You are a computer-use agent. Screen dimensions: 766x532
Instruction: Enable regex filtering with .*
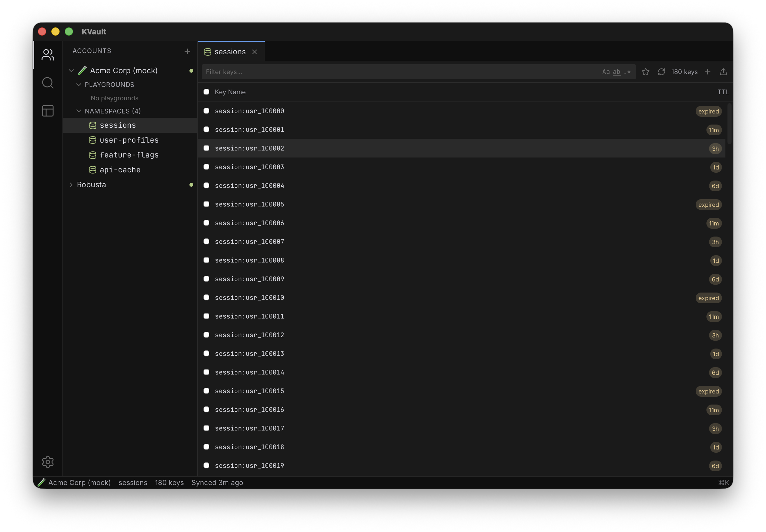628,72
